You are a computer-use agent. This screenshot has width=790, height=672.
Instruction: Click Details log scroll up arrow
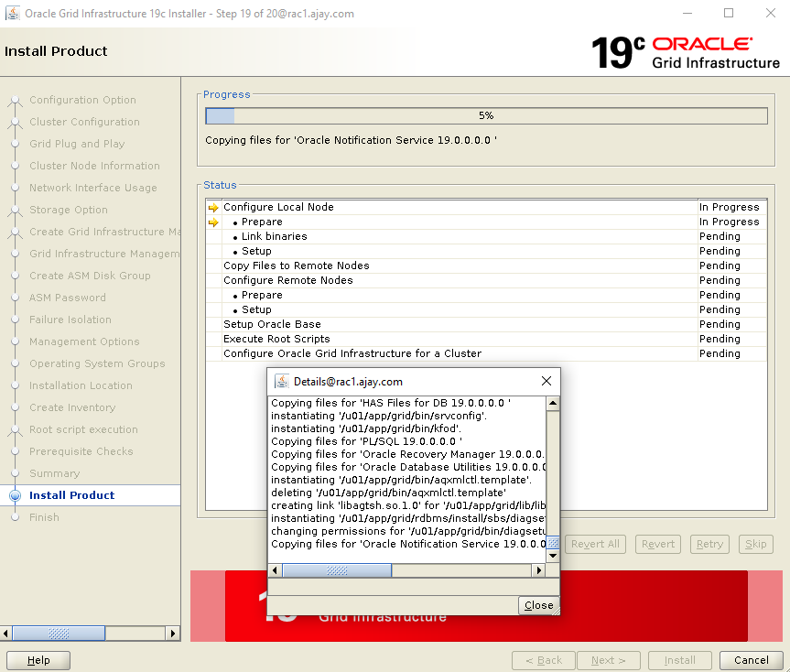click(x=553, y=404)
